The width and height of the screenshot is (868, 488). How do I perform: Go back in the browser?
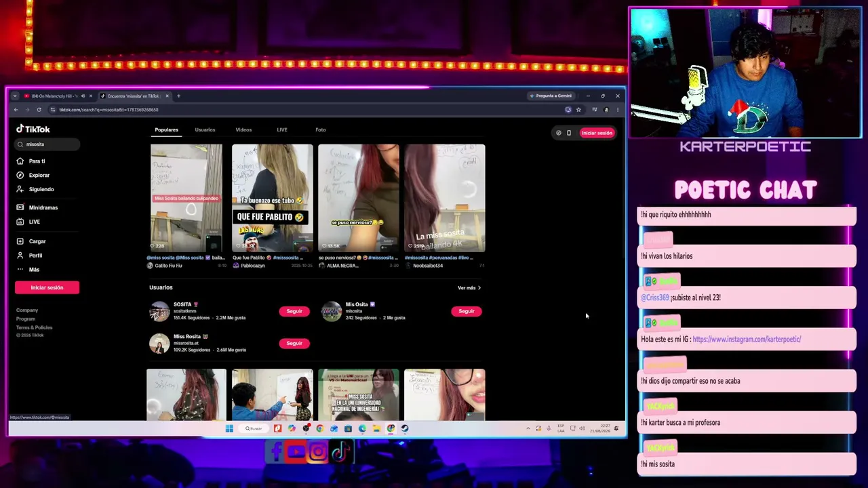[16, 110]
